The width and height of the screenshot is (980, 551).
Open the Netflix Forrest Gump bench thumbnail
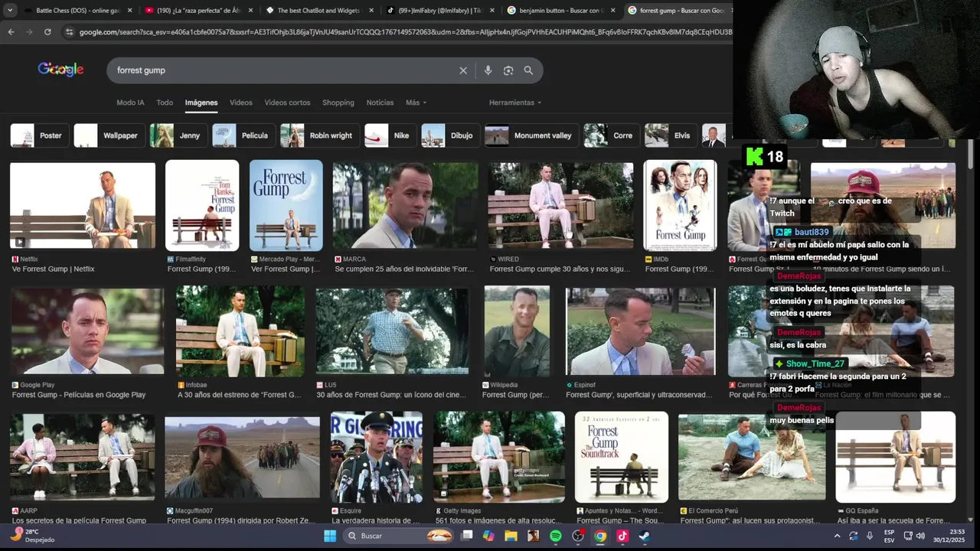tap(83, 206)
